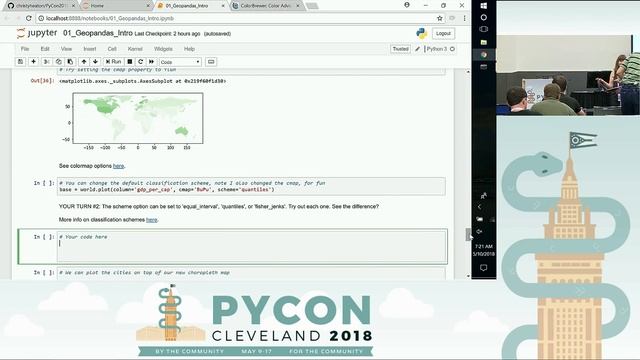Click the pencil edit mode indicator
Image resolution: width=640 pixels, height=360 pixels.
pyautogui.click(x=418, y=49)
